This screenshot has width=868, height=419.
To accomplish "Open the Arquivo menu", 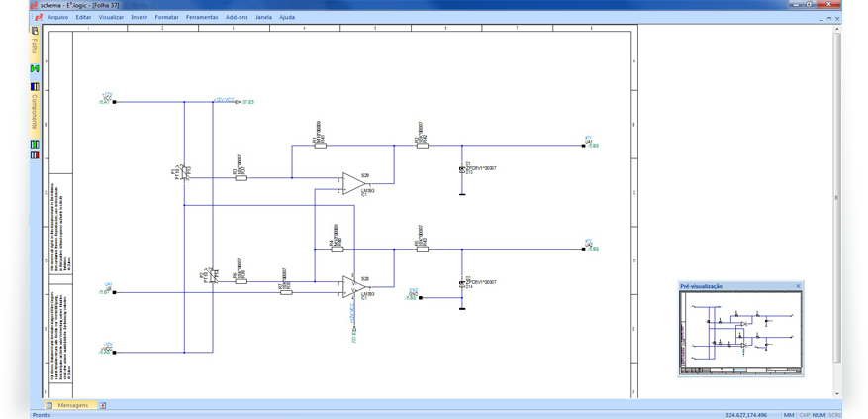I will point(58,17).
